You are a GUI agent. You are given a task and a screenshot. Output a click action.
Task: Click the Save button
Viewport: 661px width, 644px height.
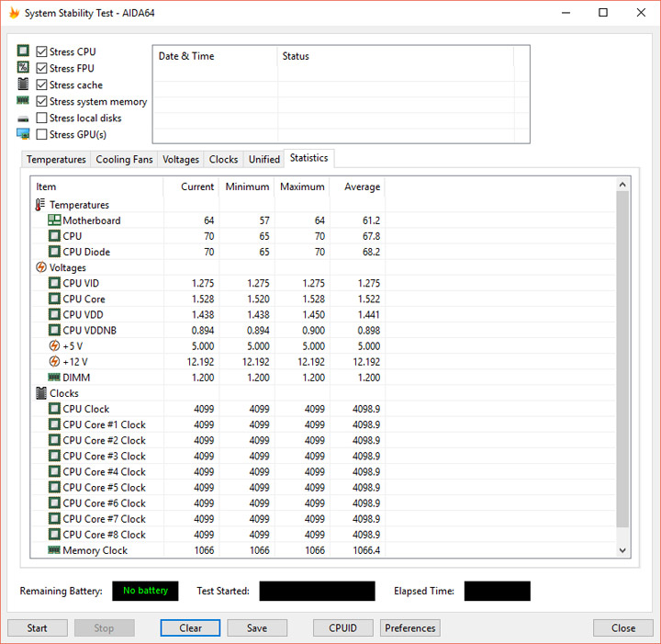(257, 628)
